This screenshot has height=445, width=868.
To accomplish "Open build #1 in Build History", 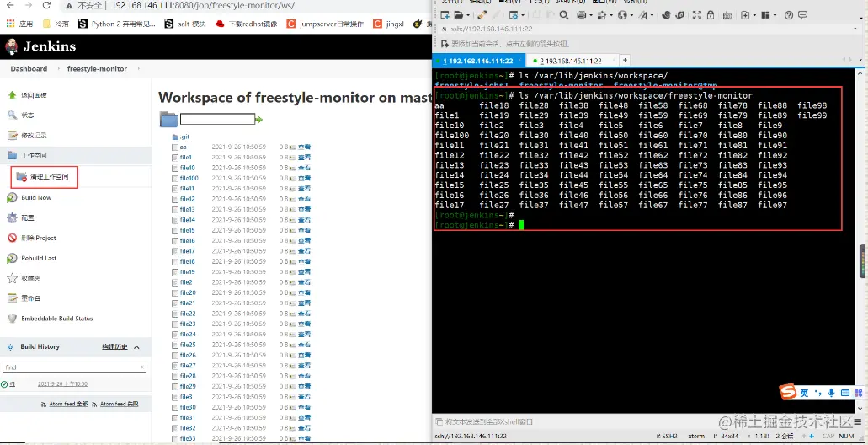I will (x=12, y=384).
